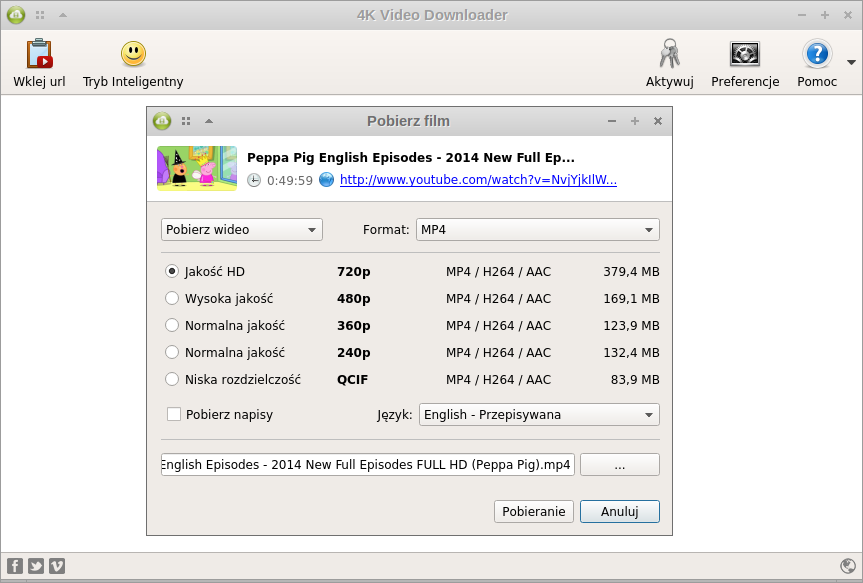Click the 480p resolution label
863x583 pixels.
coord(354,298)
